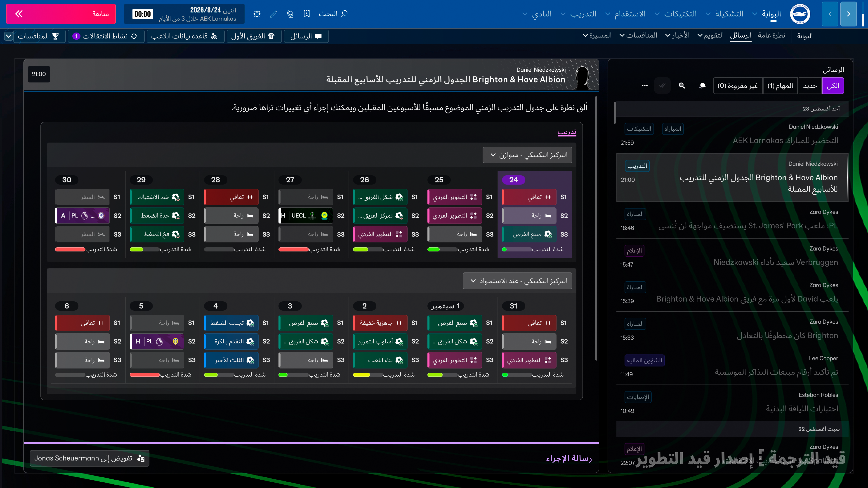Screen dimensions: 868x488
Task: Open message التحضير للمباراة: AEK Larnakas
Action: point(732,135)
